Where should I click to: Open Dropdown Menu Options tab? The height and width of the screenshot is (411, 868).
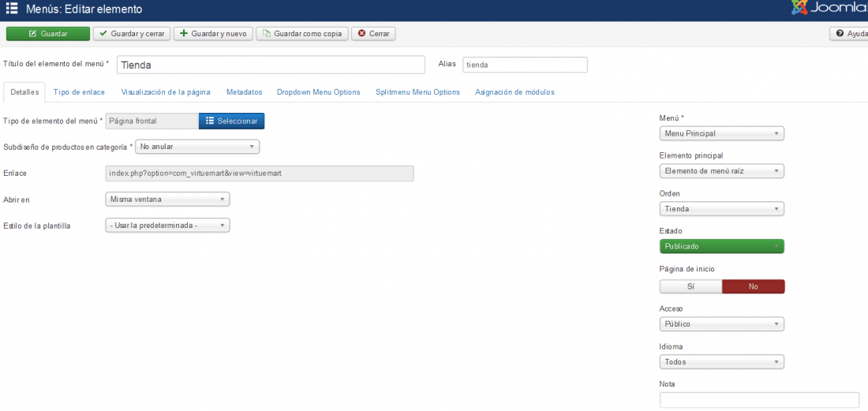(x=318, y=92)
